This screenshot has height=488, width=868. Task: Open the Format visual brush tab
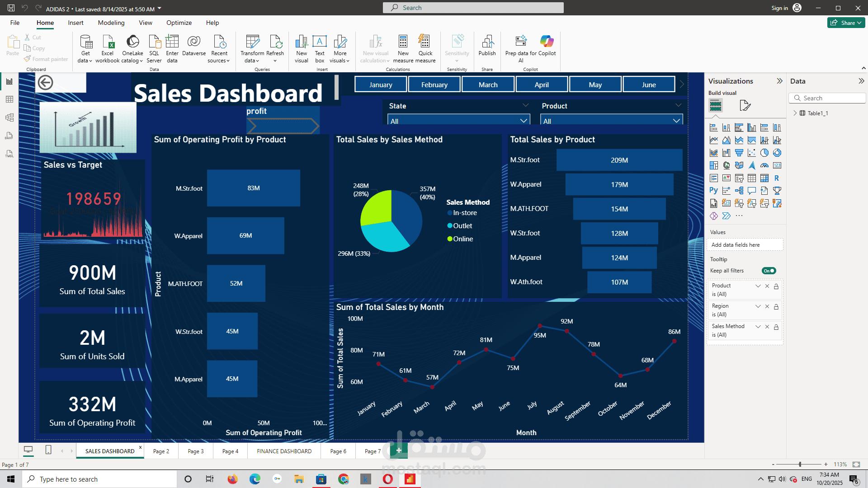click(x=745, y=106)
